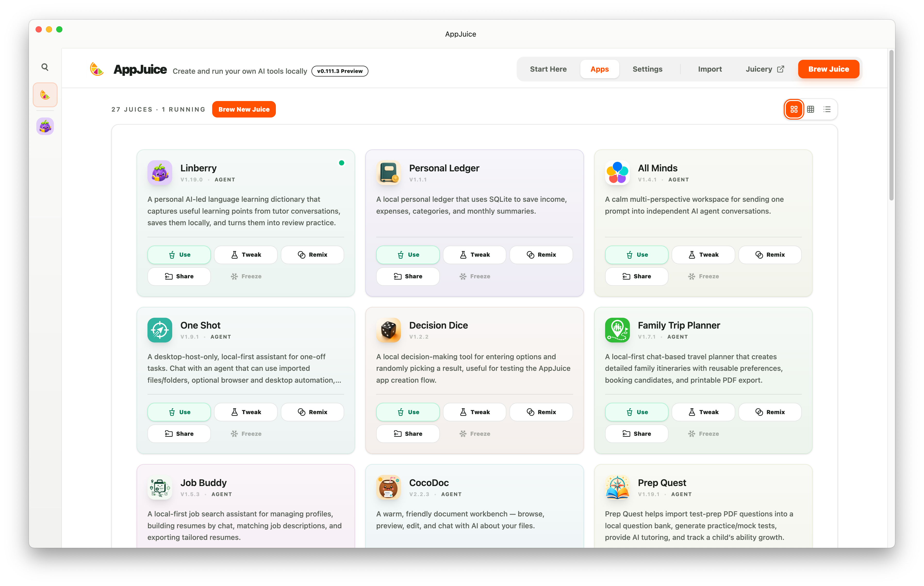This screenshot has height=586, width=924.
Task: Click Brew New Juice button
Action: (244, 109)
